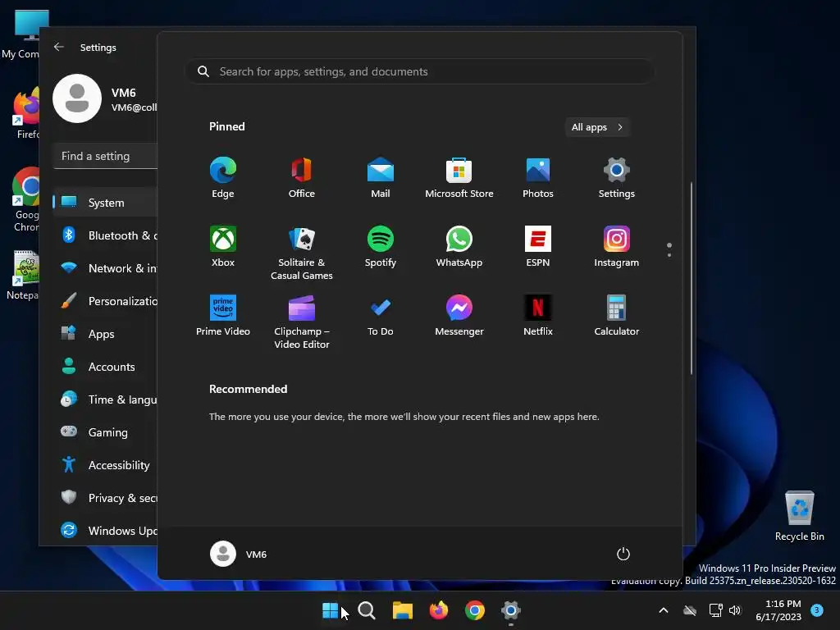The height and width of the screenshot is (630, 840).
Task: Open Microsoft Store from Start menu
Action: 459,178
